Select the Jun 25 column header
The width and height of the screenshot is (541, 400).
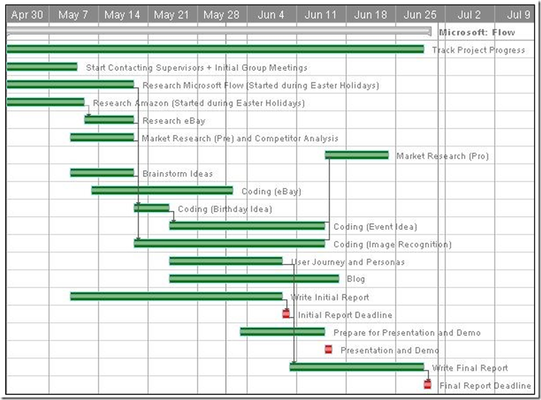pyautogui.click(x=420, y=15)
